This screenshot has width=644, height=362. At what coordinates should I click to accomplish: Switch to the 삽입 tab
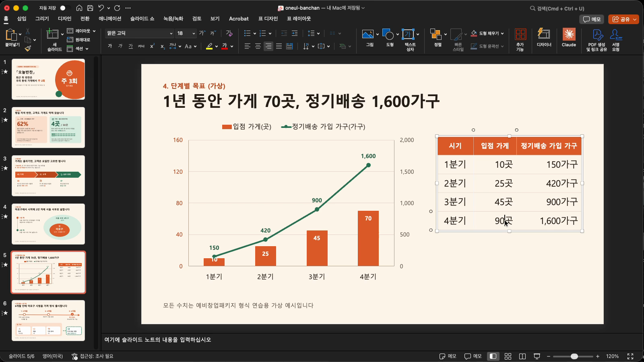pyautogui.click(x=22, y=19)
